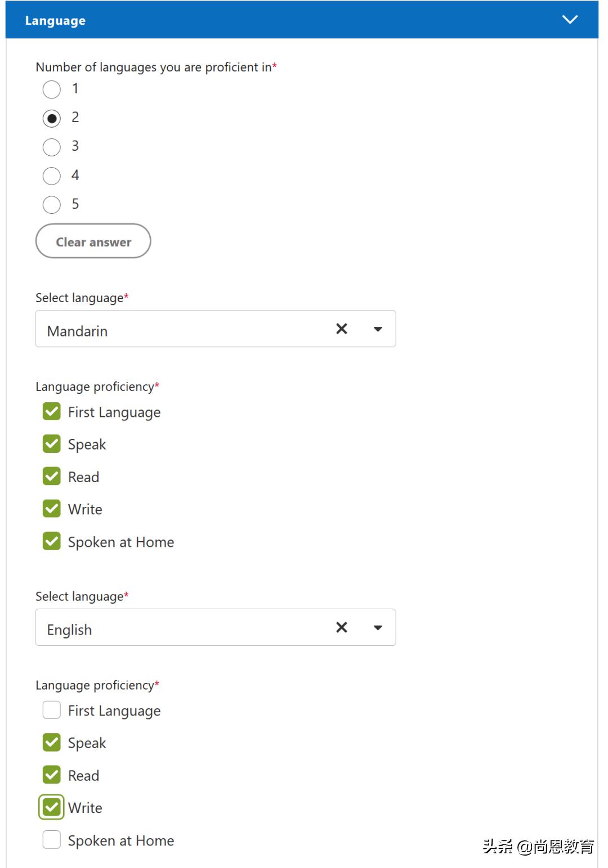Viewport: 608px width, 868px height.
Task: Open the English language dropdown arrow
Action: coord(378,628)
